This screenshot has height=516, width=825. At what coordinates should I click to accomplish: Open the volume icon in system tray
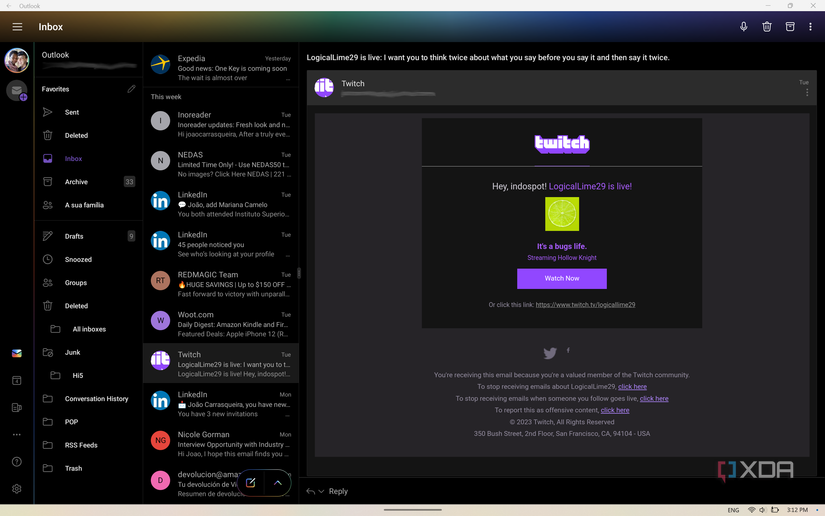(762, 510)
